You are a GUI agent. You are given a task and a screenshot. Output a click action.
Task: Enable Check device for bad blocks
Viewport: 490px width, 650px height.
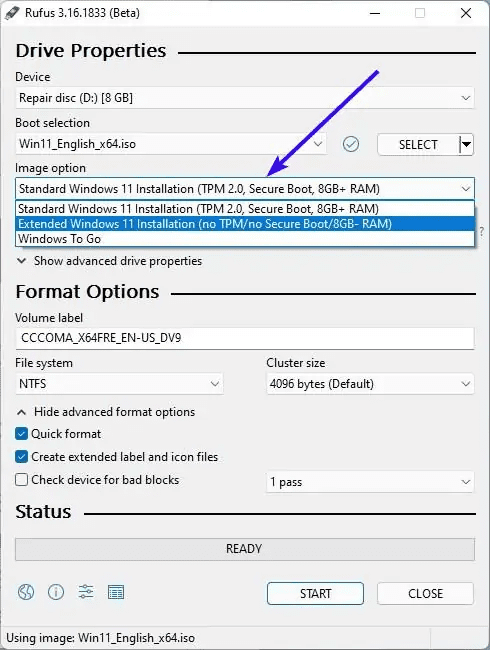pos(21,480)
